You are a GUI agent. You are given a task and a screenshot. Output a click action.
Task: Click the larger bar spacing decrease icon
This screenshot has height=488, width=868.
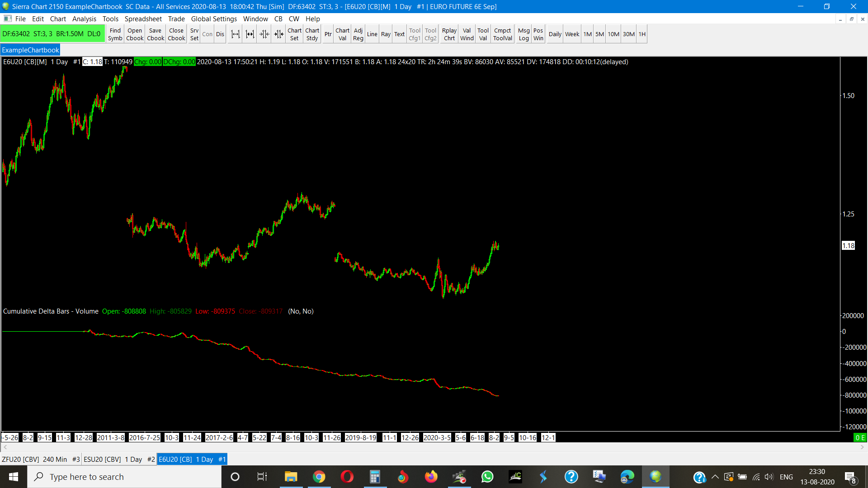(279, 34)
